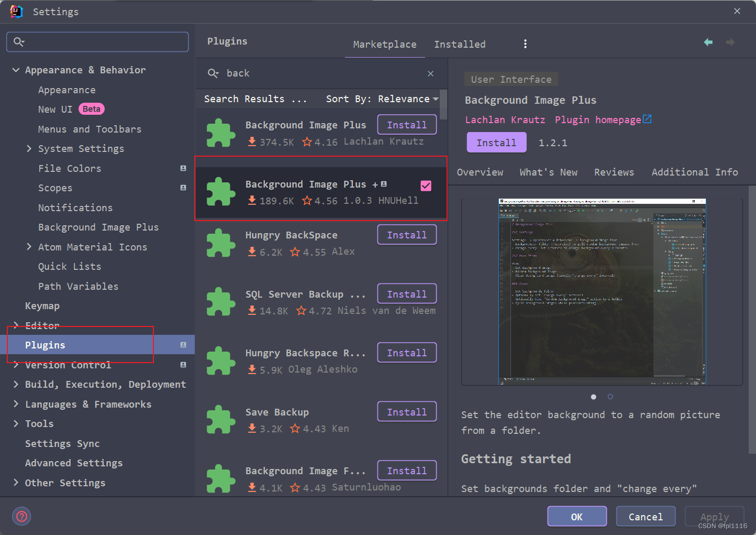Expand the Other Settings section
756x535 pixels.
point(16,483)
